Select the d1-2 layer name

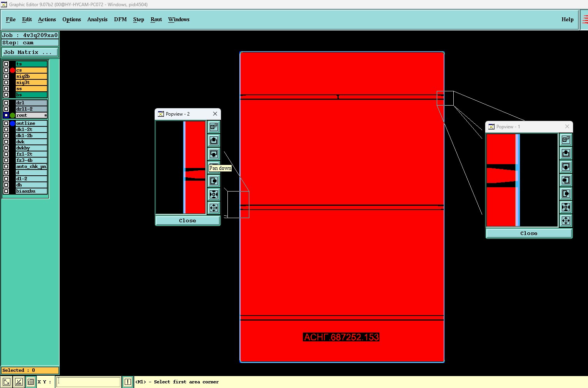click(x=32, y=179)
